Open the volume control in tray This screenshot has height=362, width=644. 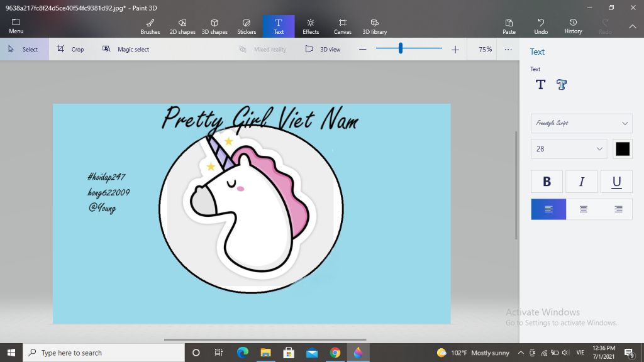(x=565, y=353)
